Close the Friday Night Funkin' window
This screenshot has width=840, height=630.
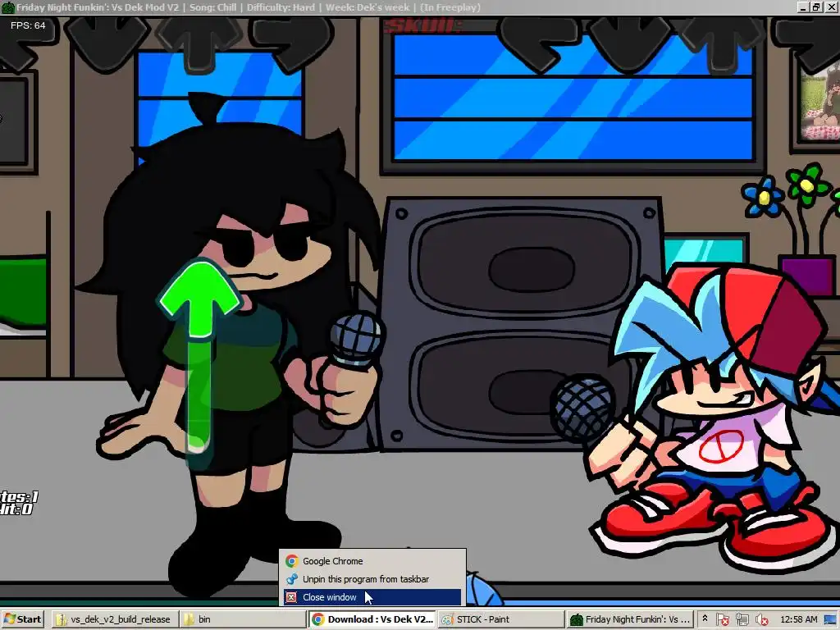pyautogui.click(x=831, y=7)
